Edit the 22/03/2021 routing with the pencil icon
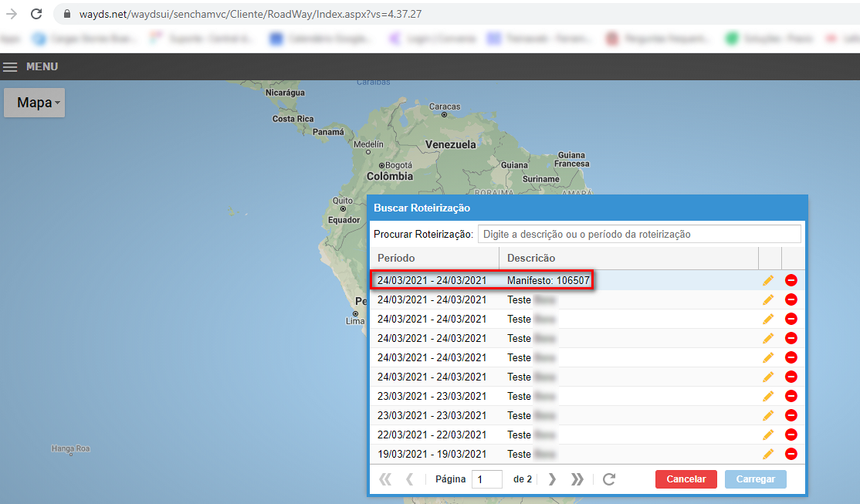Screen dimensions: 860x504 [768, 435]
